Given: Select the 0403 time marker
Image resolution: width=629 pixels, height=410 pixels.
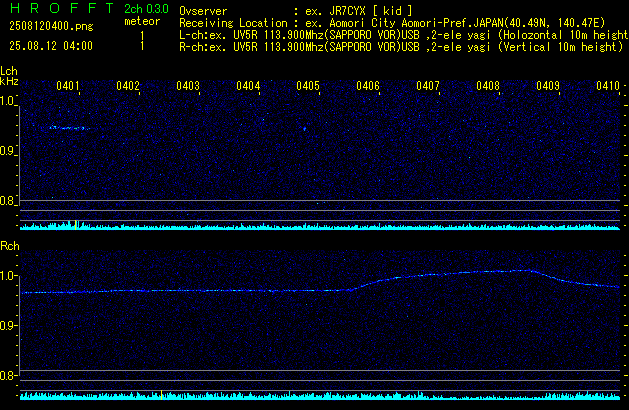Looking at the screenshot, I should [x=188, y=86].
